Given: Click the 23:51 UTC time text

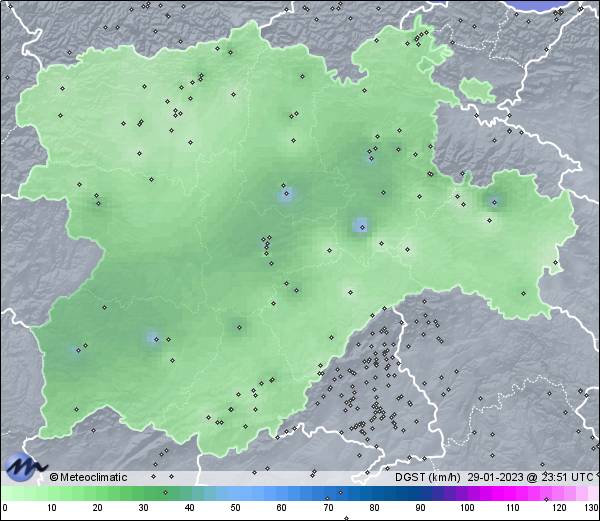Looking at the screenshot, I should [x=566, y=477].
